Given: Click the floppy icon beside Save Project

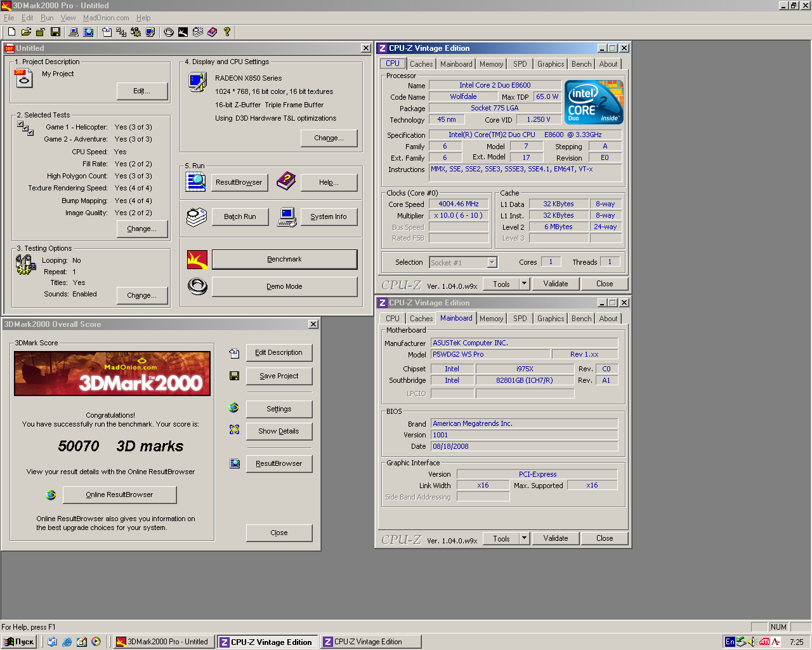Looking at the screenshot, I should tap(234, 376).
